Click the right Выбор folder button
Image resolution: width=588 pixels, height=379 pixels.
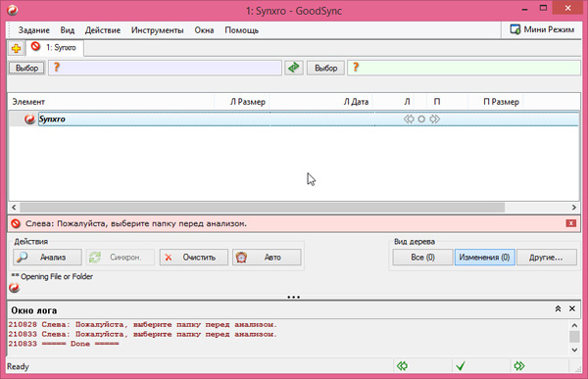pyautogui.click(x=326, y=68)
